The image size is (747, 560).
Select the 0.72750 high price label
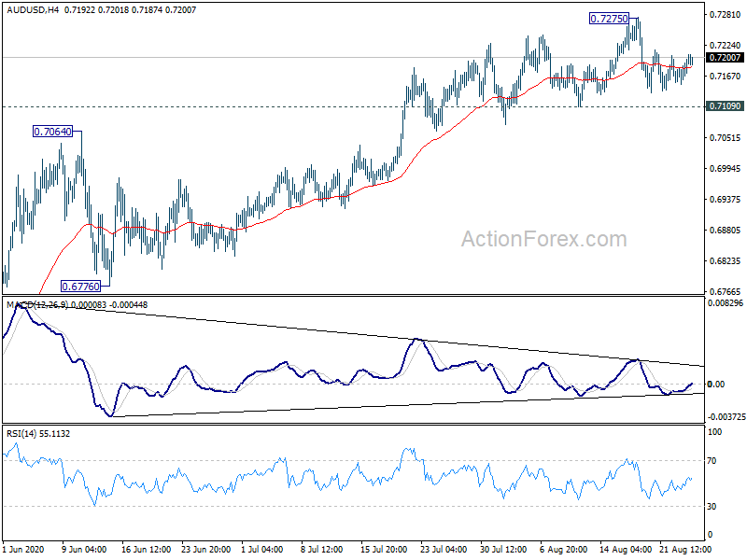(x=613, y=18)
